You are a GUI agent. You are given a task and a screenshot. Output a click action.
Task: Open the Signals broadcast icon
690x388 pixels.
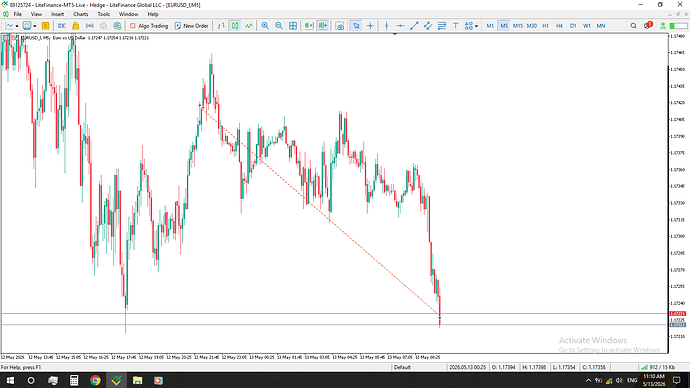[89, 26]
